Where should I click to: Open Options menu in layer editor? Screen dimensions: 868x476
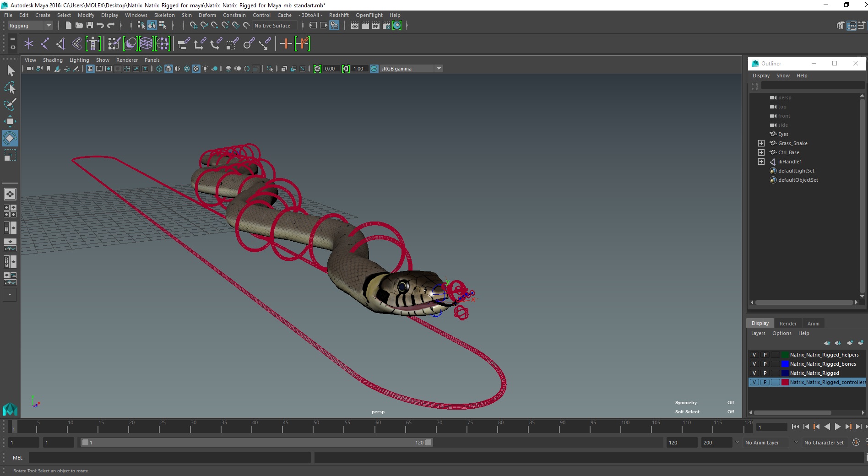pyautogui.click(x=782, y=333)
